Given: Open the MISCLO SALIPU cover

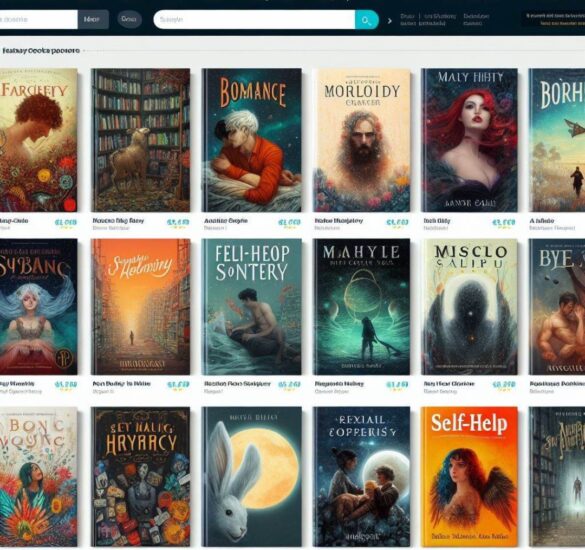Looking at the screenshot, I should [x=469, y=307].
